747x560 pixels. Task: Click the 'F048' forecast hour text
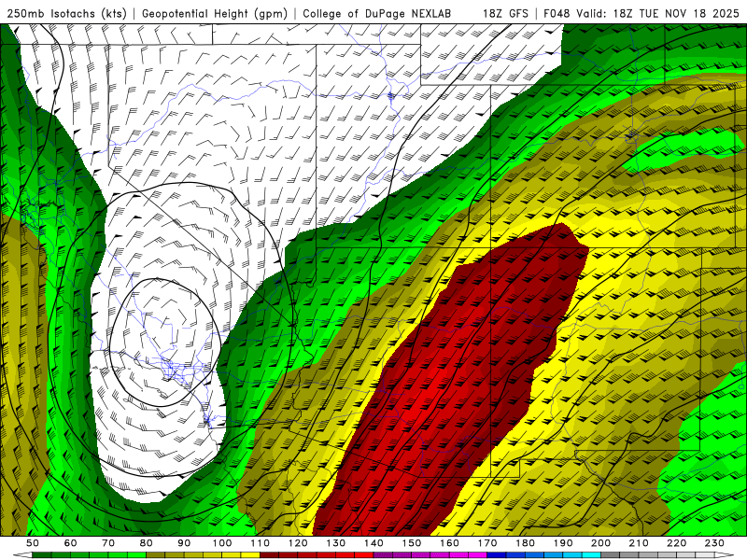coord(557,14)
